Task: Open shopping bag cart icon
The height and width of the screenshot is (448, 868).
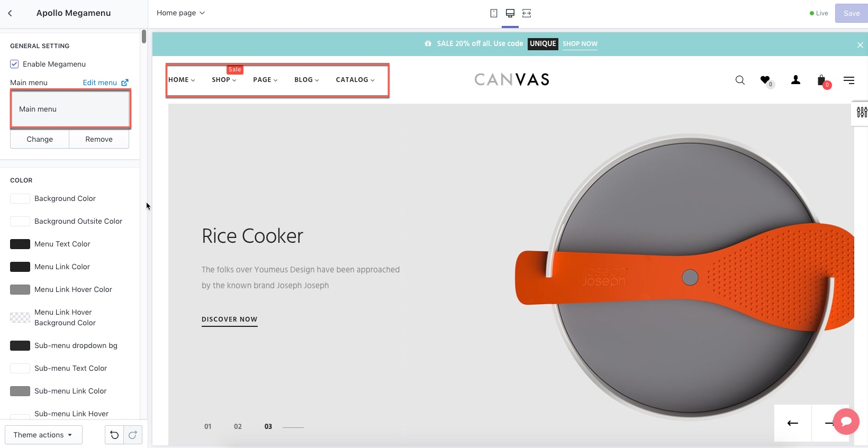Action: (821, 80)
